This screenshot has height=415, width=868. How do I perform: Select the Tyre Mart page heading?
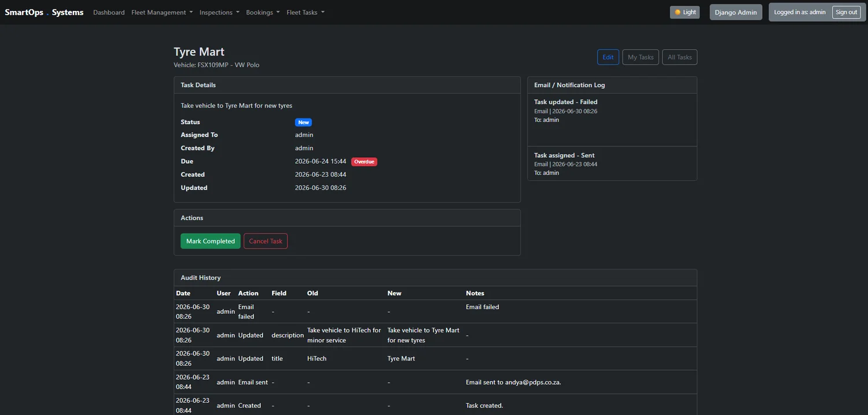click(x=199, y=52)
